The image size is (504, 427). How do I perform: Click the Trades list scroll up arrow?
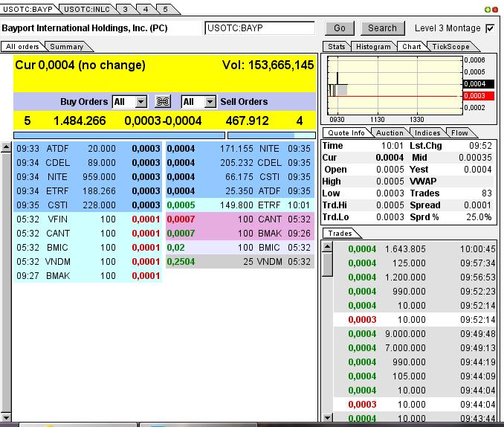(x=328, y=247)
